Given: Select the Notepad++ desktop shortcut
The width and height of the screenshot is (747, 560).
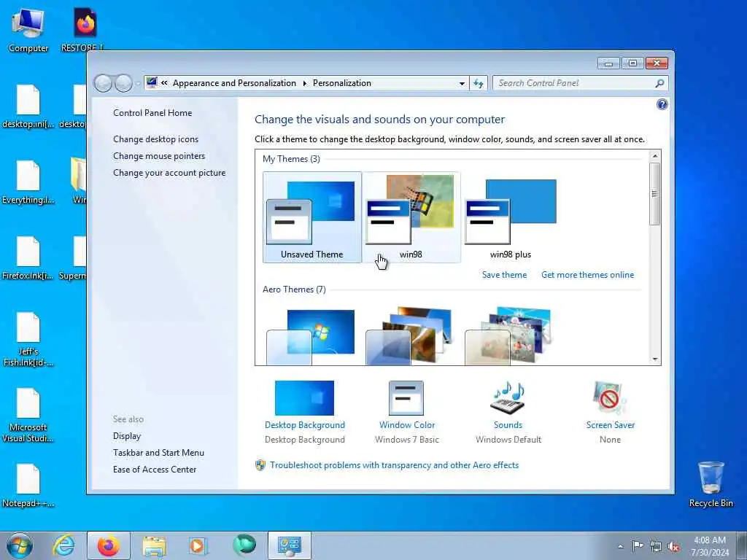Looking at the screenshot, I should click(x=28, y=486).
